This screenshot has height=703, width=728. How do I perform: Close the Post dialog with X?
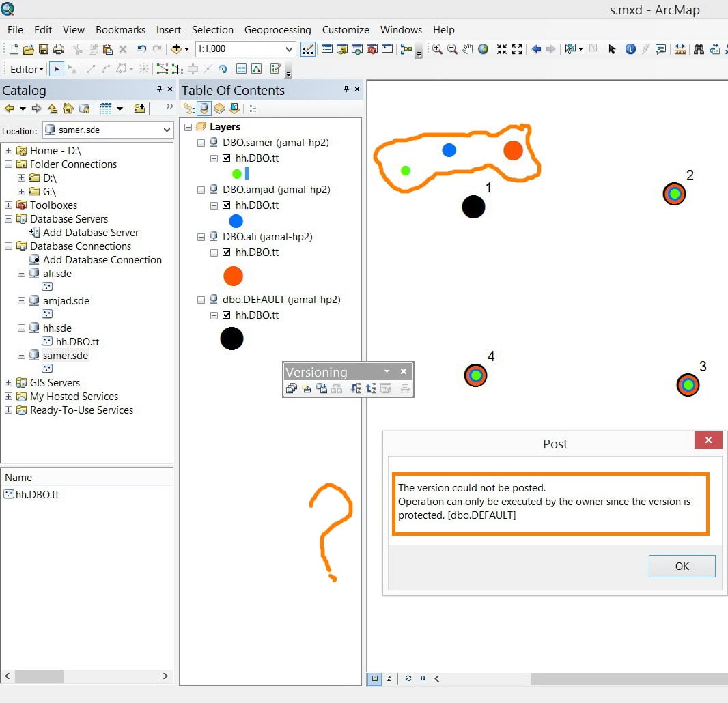(x=708, y=440)
